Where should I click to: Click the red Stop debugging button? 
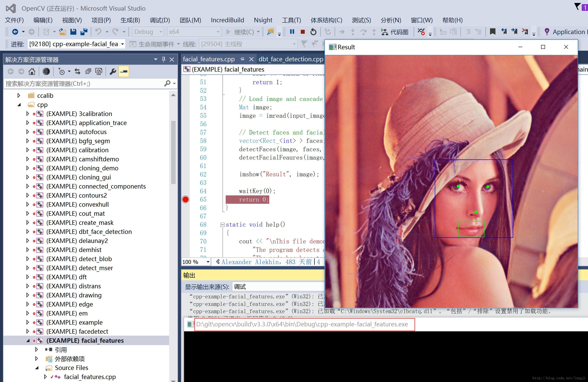coord(302,32)
